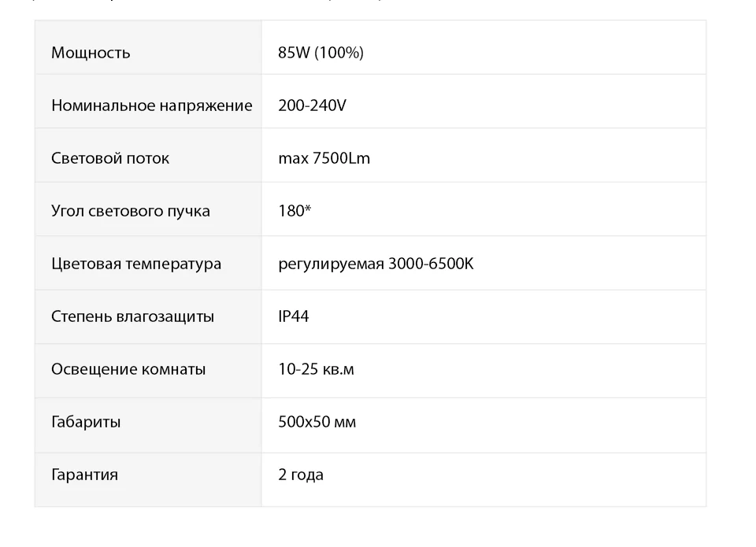Click the 'Габариты' row label
The height and width of the screenshot is (547, 756).
[x=86, y=422]
